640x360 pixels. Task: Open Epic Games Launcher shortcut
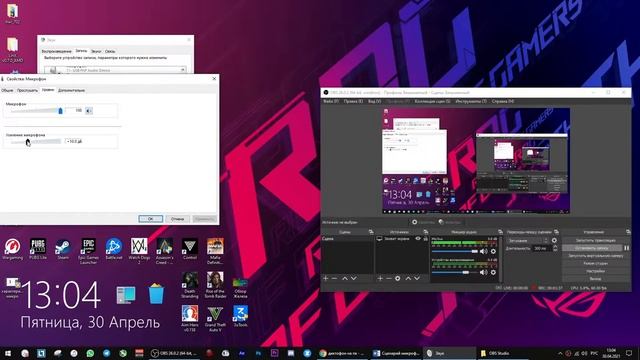tap(88, 251)
